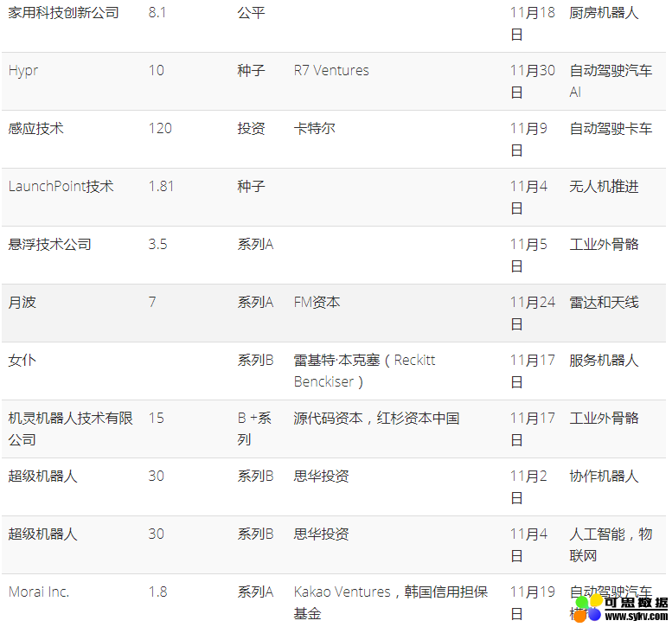
Task: Click the LaunchPoint技术 company name
Action: (61, 186)
